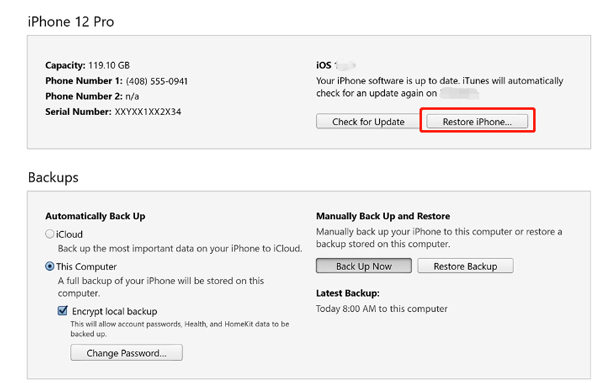Click the Latest Backup: label
This screenshot has width=600, height=383.
click(347, 293)
